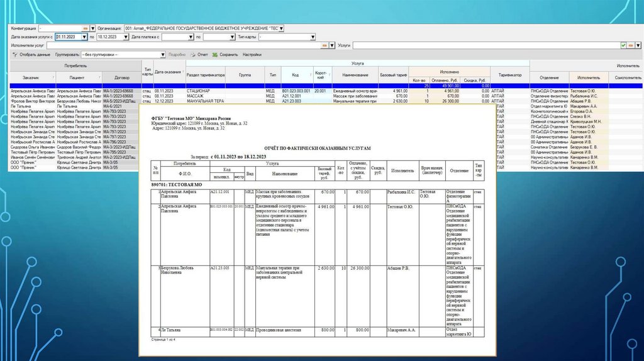This screenshot has width=644, height=361.
Task: Click the 'Отобрать данные' button
Action: 35,55
